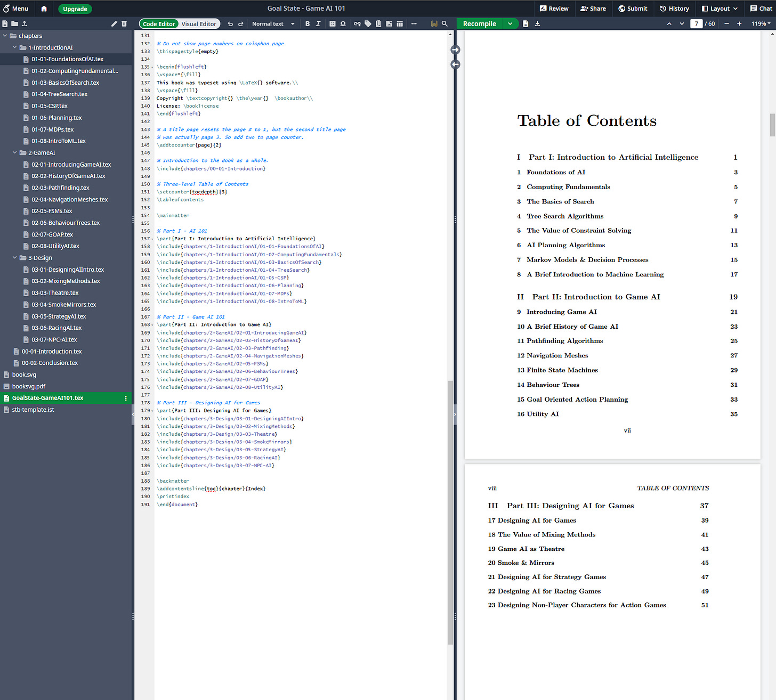Insert a symbol with the Omega icon
Viewport: 776px width, 700px height.
(343, 24)
